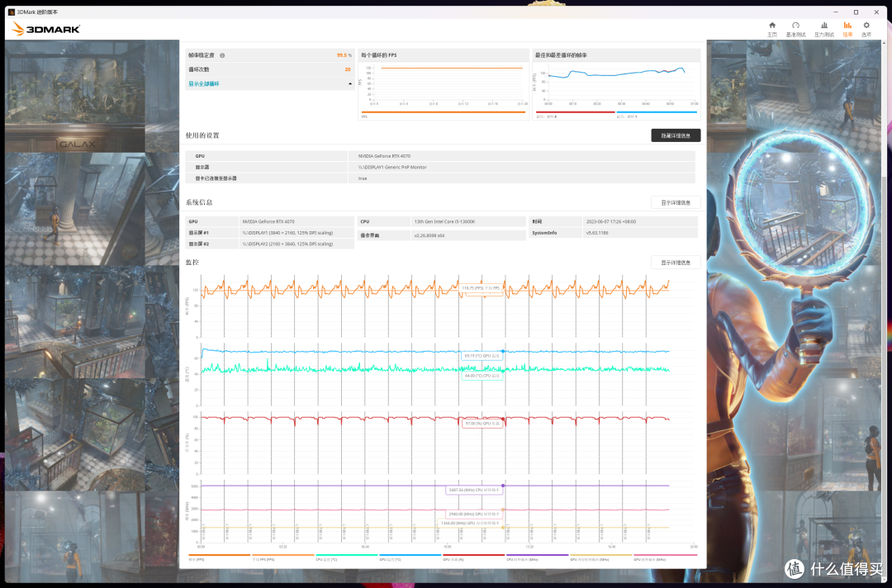
Task: Click the 44.00 °C CPU temperature tooltip
Action: tap(482, 376)
